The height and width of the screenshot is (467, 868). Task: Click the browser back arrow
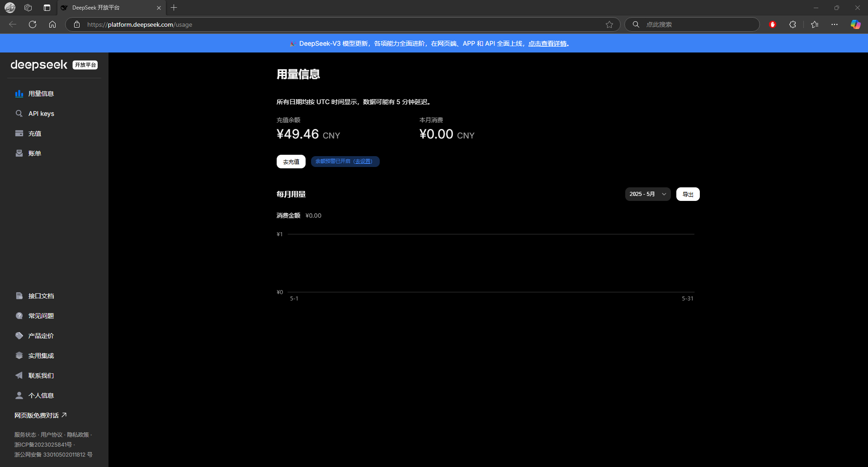pos(13,24)
